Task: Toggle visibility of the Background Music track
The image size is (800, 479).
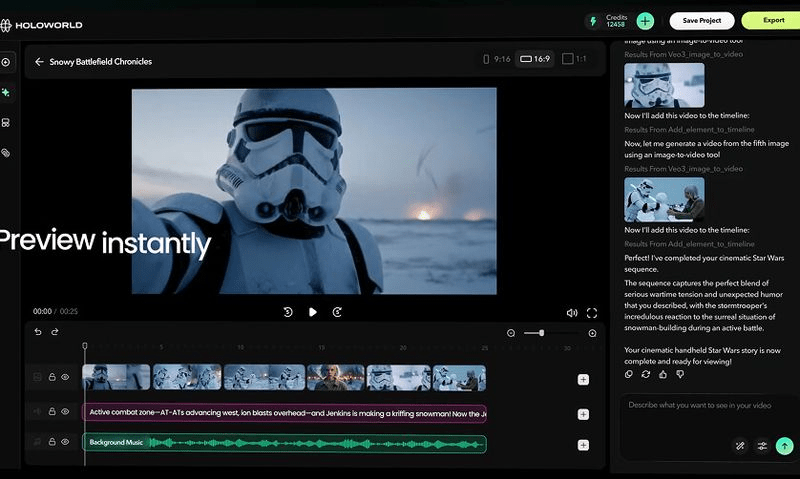Action: 66,441
